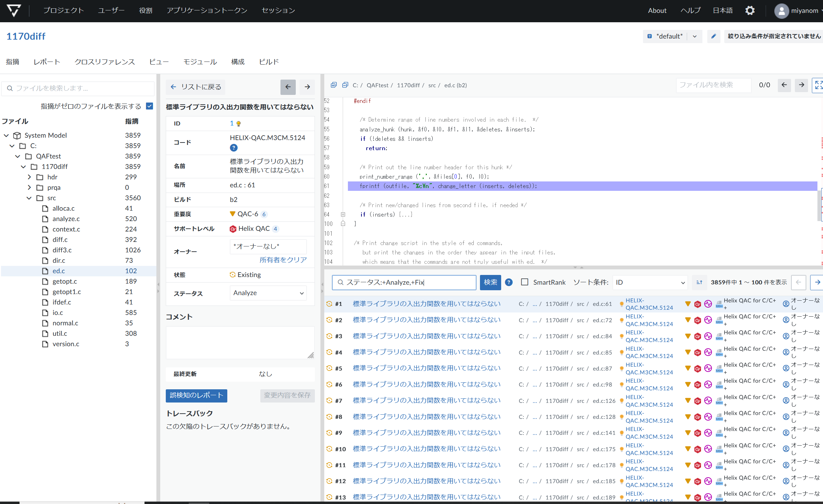Click the search query help icon

coord(509,282)
